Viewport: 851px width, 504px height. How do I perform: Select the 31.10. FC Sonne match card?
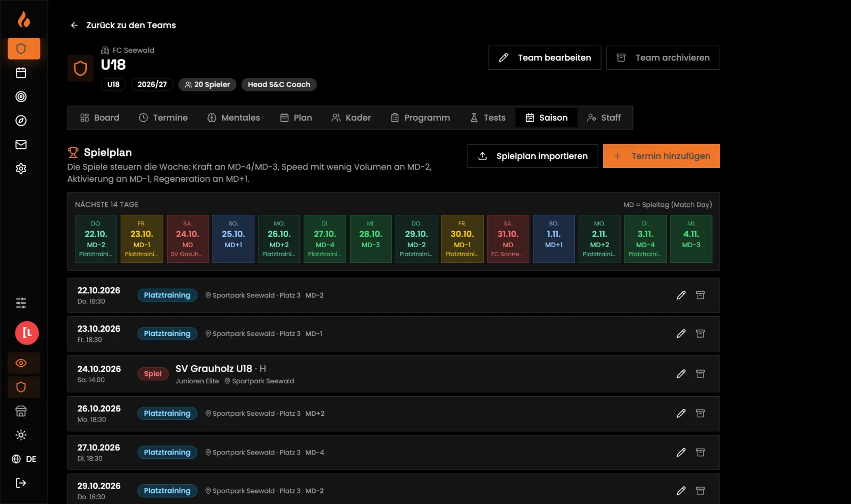[x=508, y=239]
